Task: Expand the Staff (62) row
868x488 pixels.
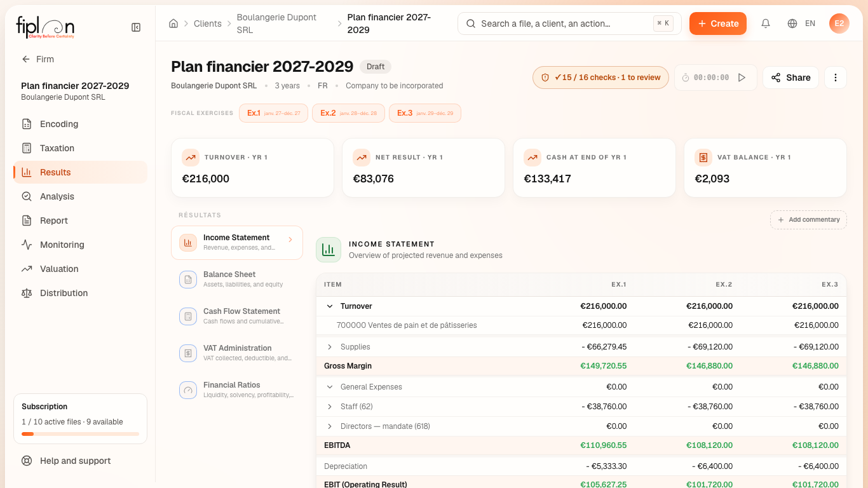Action: (330, 407)
